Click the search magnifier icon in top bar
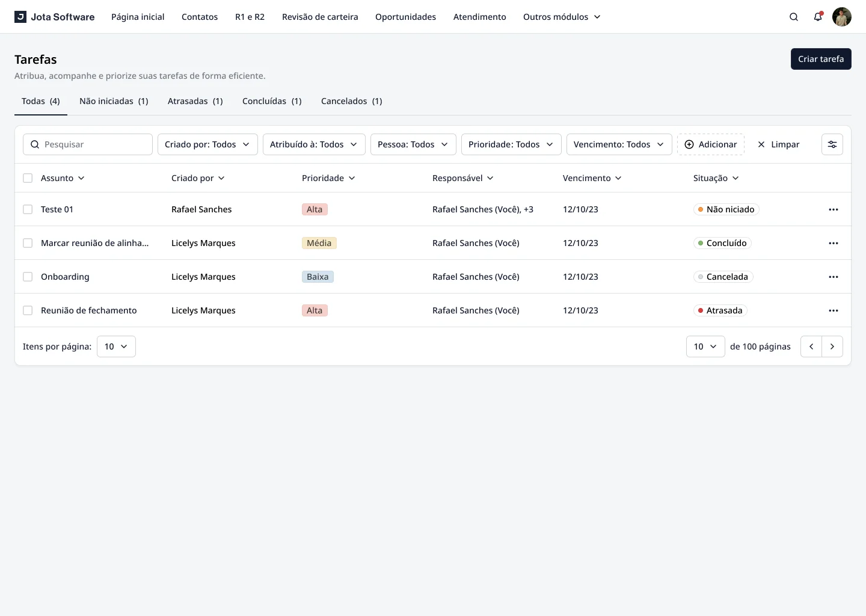Screen dimensions: 866x616 click(794, 17)
